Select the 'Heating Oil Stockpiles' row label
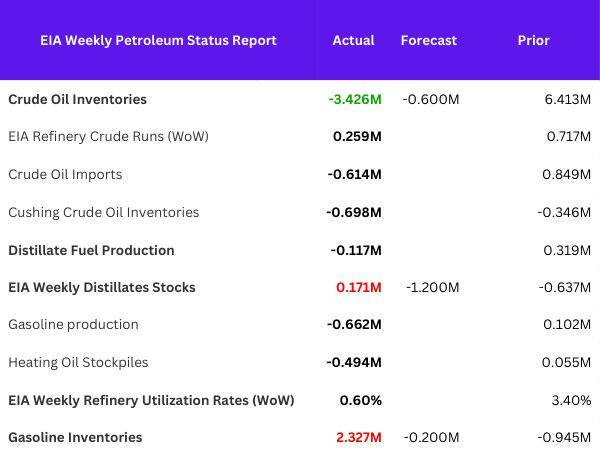 pyautogui.click(x=78, y=362)
